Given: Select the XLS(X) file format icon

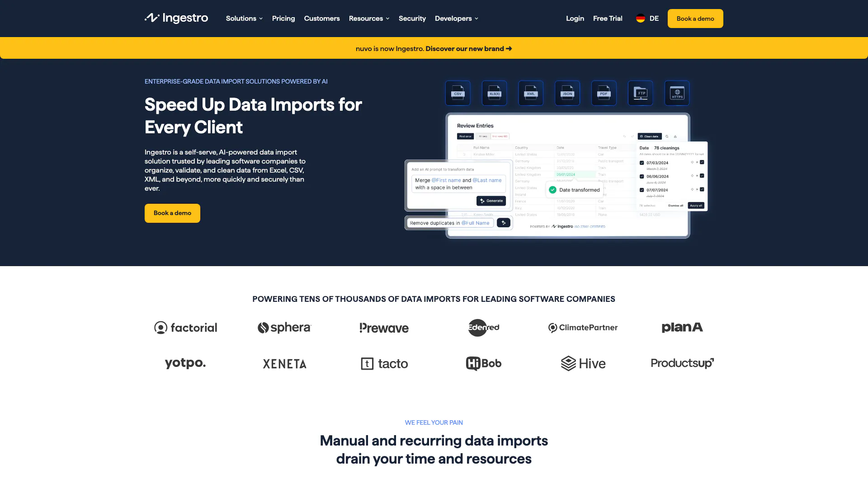Looking at the screenshot, I should coord(494,93).
